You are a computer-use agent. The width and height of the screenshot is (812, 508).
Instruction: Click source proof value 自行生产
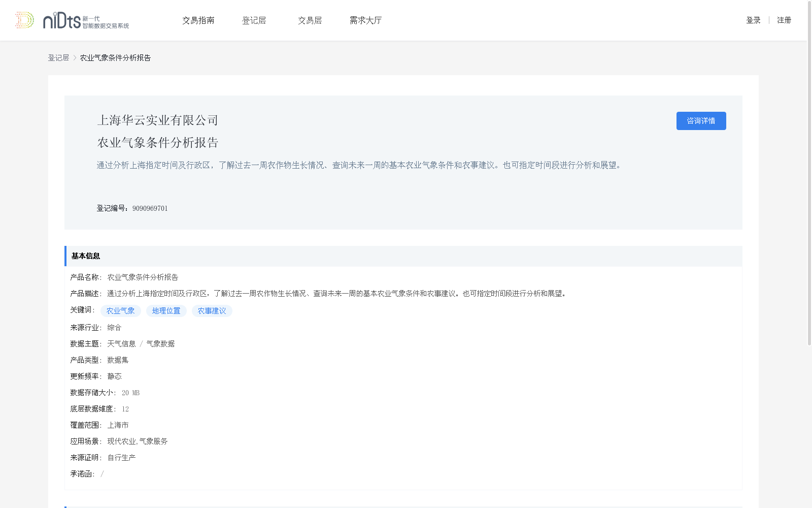121,458
